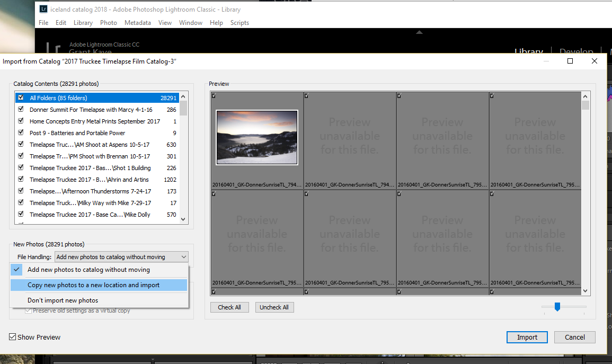612x364 pixels.
Task: Collapse top panel with the upward triangle
Action: pyautogui.click(x=419, y=32)
